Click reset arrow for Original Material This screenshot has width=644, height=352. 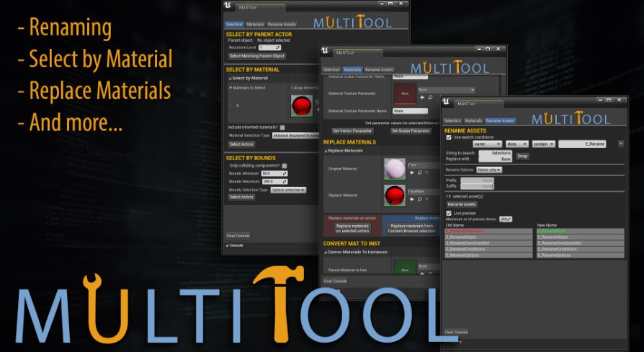(426, 172)
